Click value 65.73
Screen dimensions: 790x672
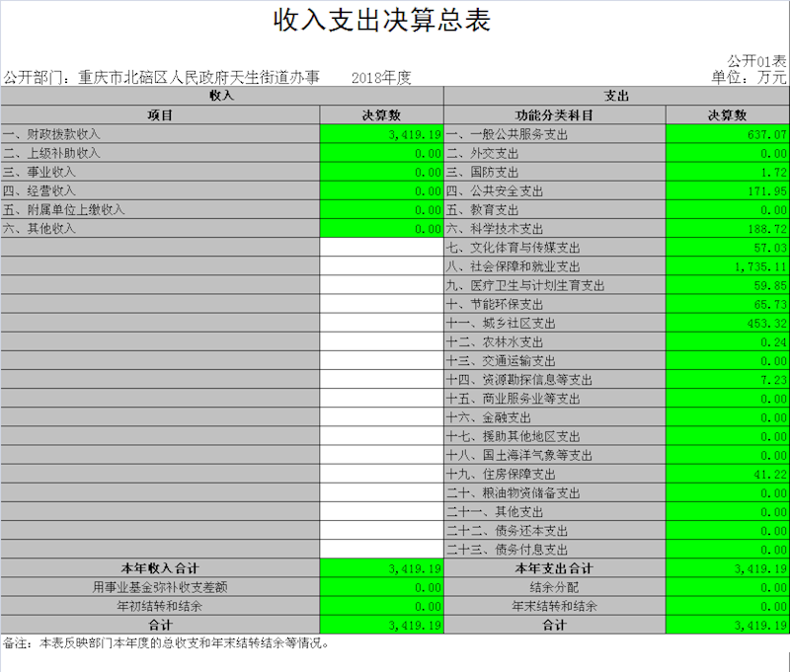coord(728,304)
